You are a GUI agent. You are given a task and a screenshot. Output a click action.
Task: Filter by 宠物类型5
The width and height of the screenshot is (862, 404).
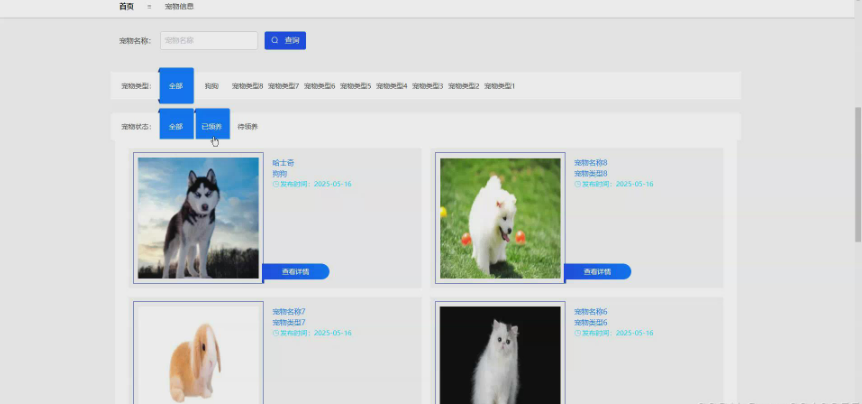tap(356, 86)
